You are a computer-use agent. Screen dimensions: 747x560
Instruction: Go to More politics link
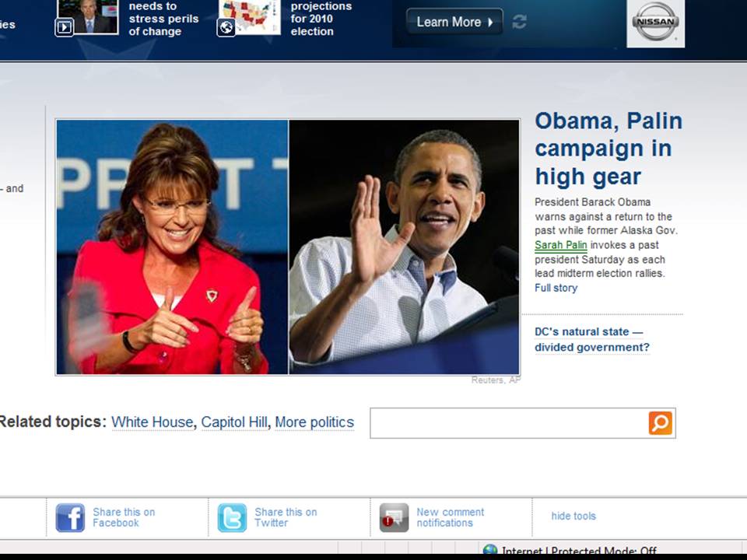pyautogui.click(x=314, y=422)
